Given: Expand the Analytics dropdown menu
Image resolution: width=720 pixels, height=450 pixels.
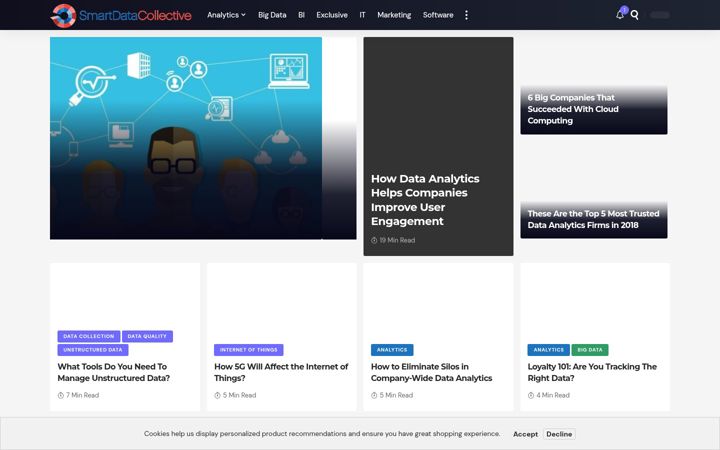Looking at the screenshot, I should [x=226, y=15].
